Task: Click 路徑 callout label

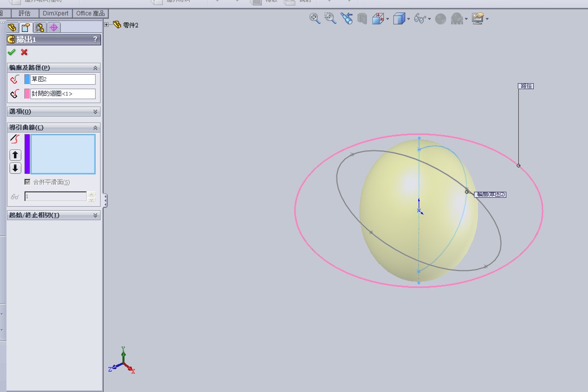Action: coord(526,86)
